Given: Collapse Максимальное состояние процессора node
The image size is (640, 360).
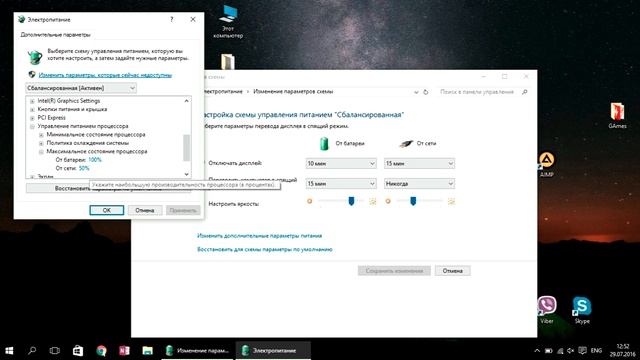Looking at the screenshot, I should 41,152.
